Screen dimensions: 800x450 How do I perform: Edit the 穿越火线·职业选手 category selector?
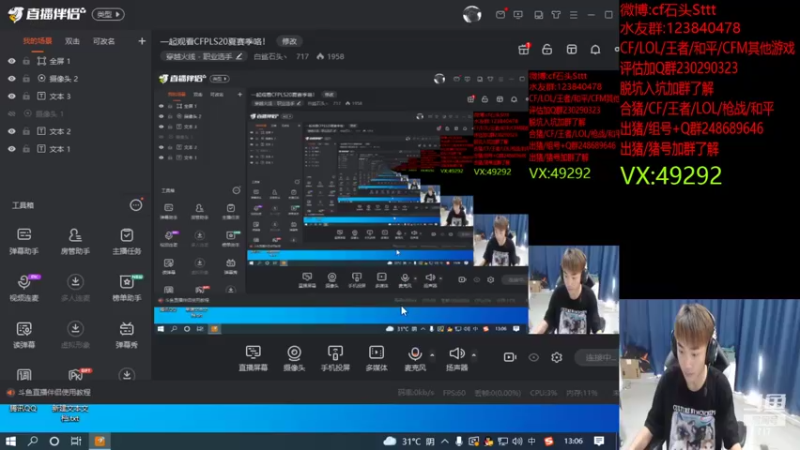click(204, 57)
